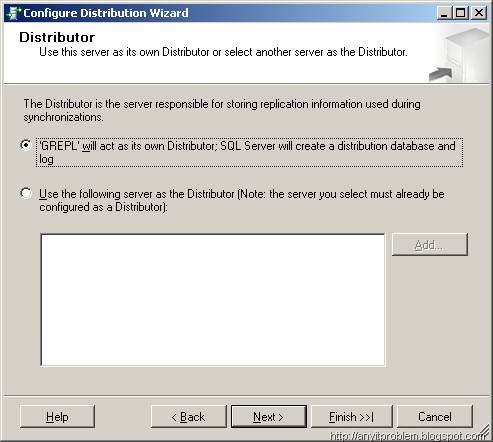Skip to the end with Finish >>|
This screenshot has height=442, width=493.
(351, 417)
